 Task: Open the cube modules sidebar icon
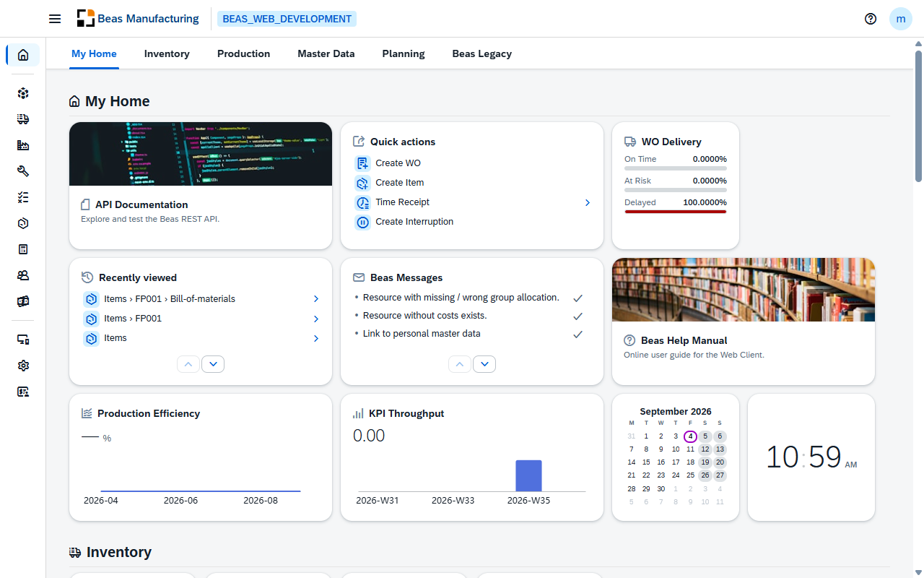click(23, 93)
